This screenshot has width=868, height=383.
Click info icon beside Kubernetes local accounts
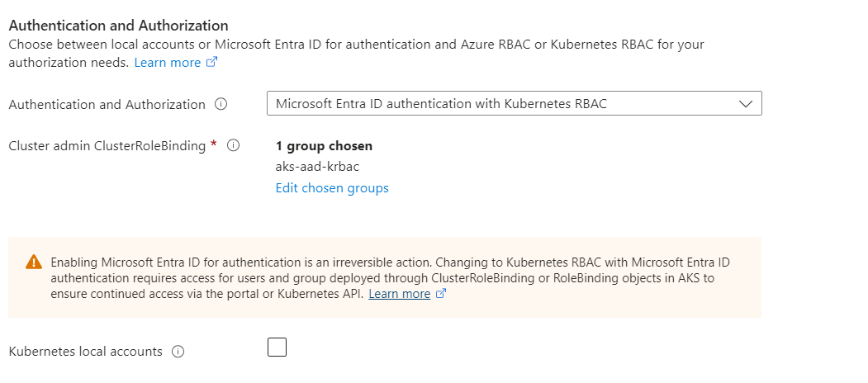[178, 352]
